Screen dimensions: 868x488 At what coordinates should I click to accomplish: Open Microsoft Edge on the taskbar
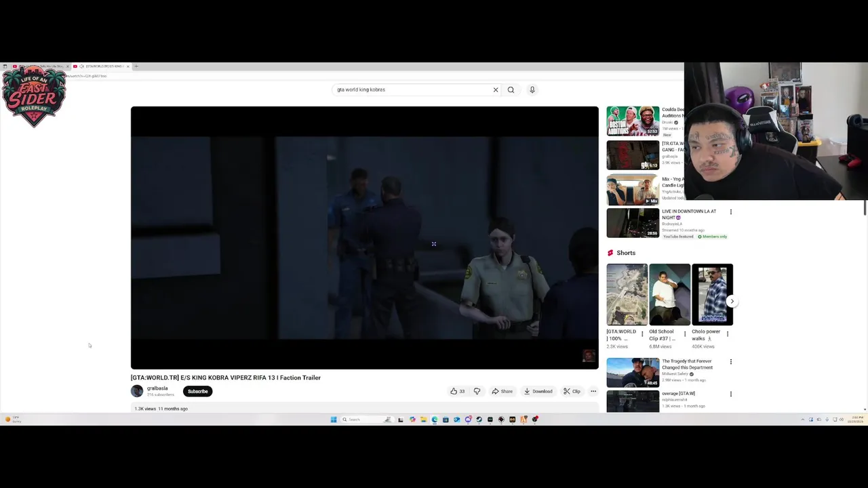435,420
